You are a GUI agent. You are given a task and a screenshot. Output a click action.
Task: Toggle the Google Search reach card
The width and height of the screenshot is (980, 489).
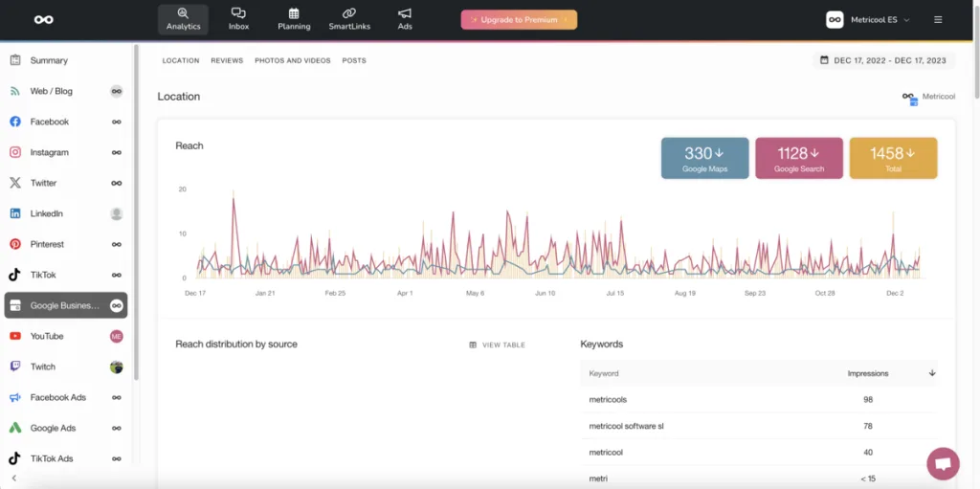pyautogui.click(x=799, y=158)
